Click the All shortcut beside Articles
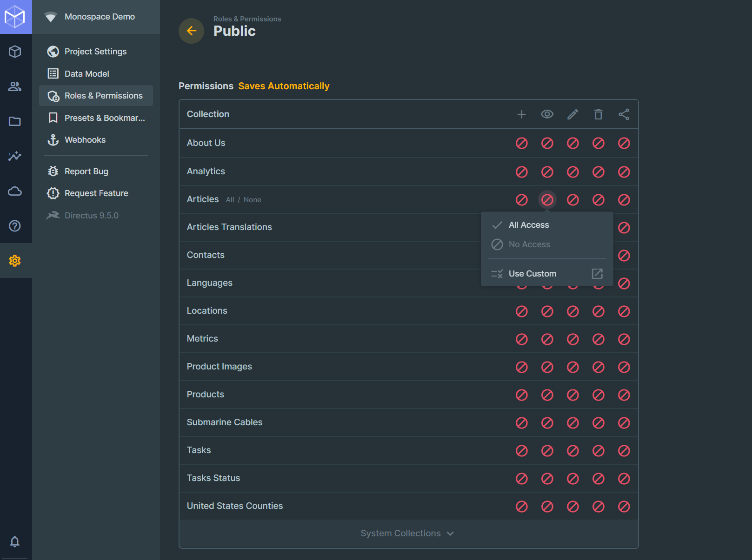The image size is (752, 560). point(230,200)
